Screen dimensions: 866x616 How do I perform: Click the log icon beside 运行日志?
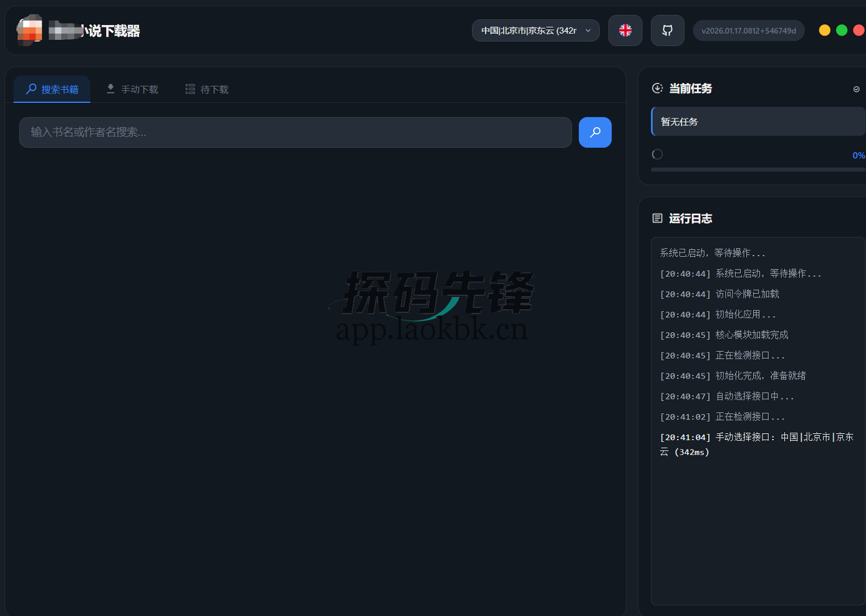click(x=657, y=218)
